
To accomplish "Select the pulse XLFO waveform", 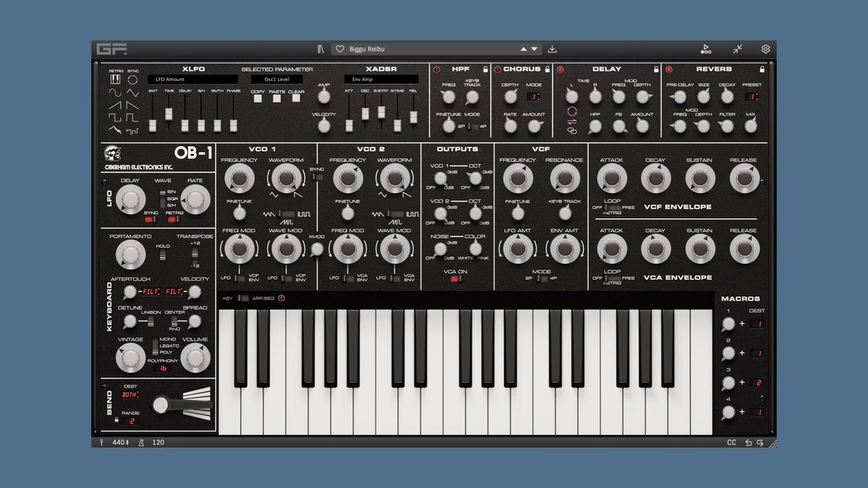I will click(x=132, y=116).
